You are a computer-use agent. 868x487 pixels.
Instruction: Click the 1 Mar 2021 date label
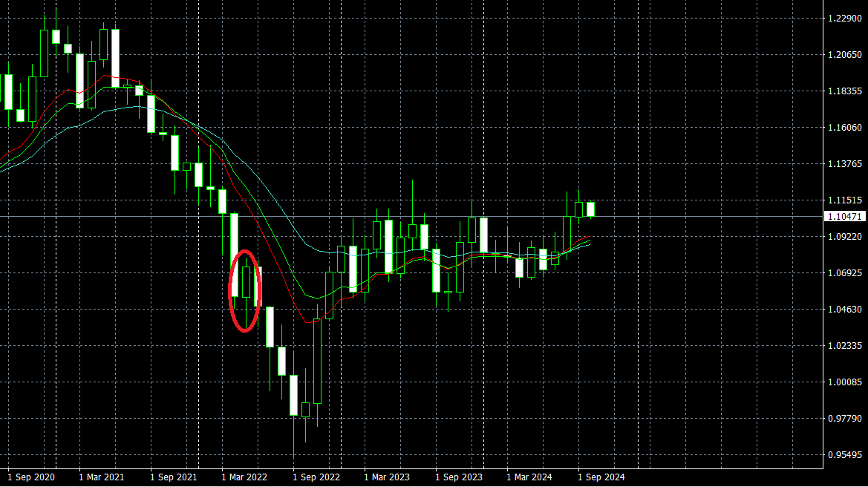pos(102,477)
